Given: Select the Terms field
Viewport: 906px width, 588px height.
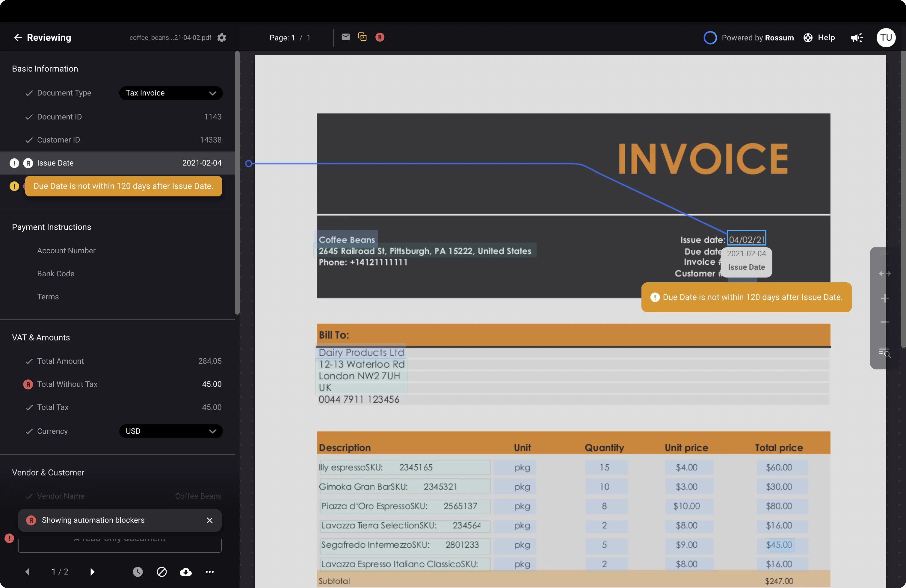Looking at the screenshot, I should [117, 297].
